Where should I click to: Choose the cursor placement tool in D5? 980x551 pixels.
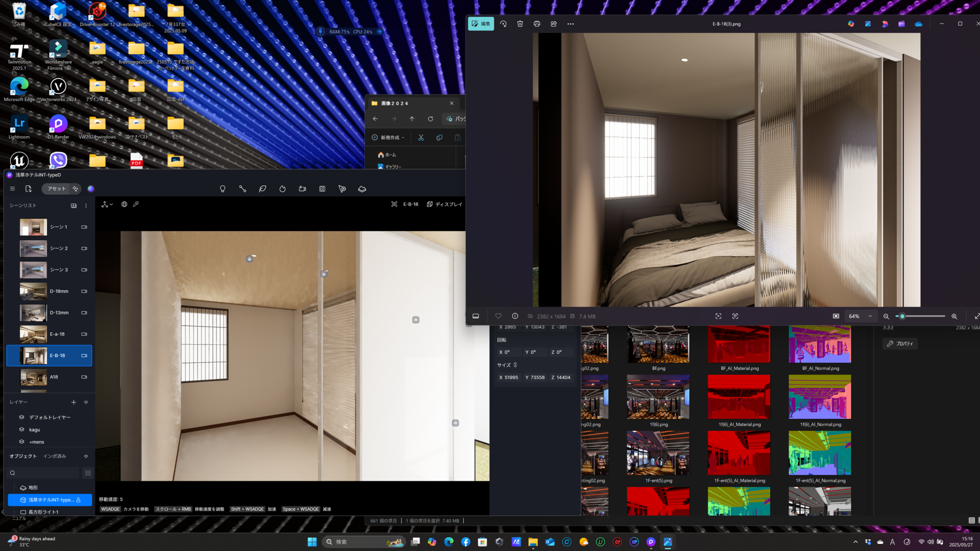pyautogui.click(x=342, y=189)
